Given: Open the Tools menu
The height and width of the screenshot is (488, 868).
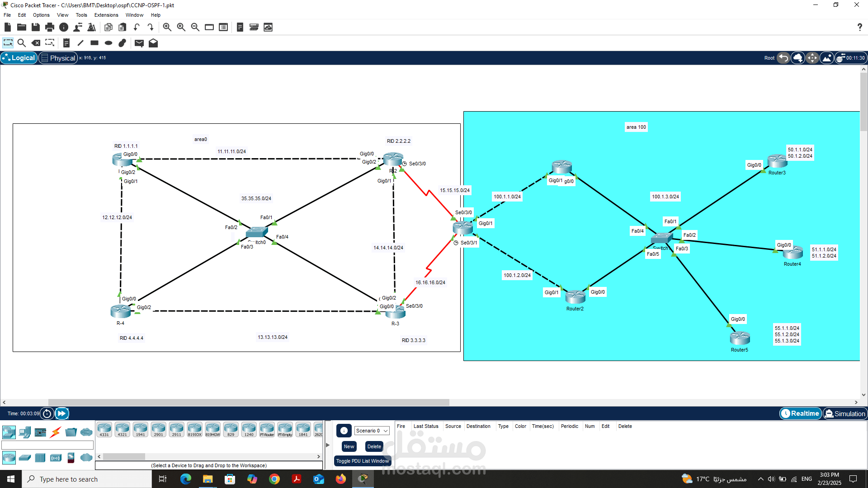Looking at the screenshot, I should [x=81, y=15].
